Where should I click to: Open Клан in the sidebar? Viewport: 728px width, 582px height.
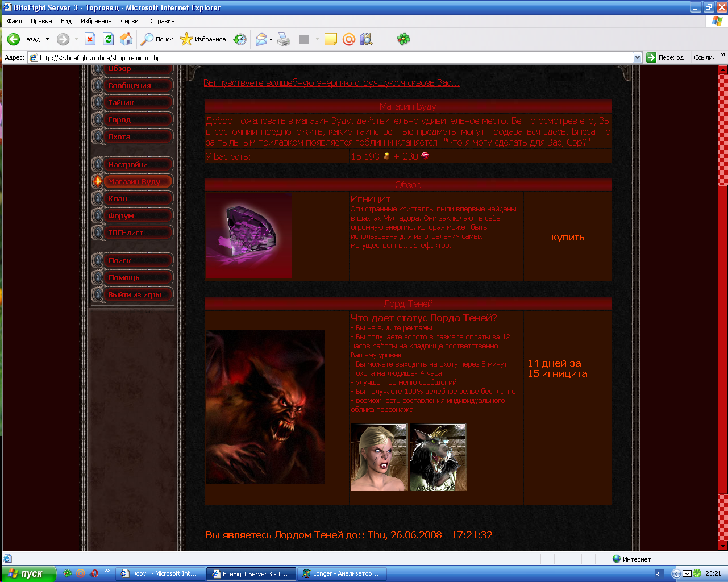click(x=132, y=198)
